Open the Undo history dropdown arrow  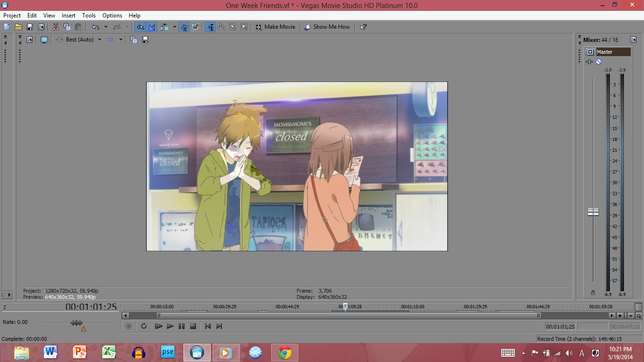coord(106,27)
